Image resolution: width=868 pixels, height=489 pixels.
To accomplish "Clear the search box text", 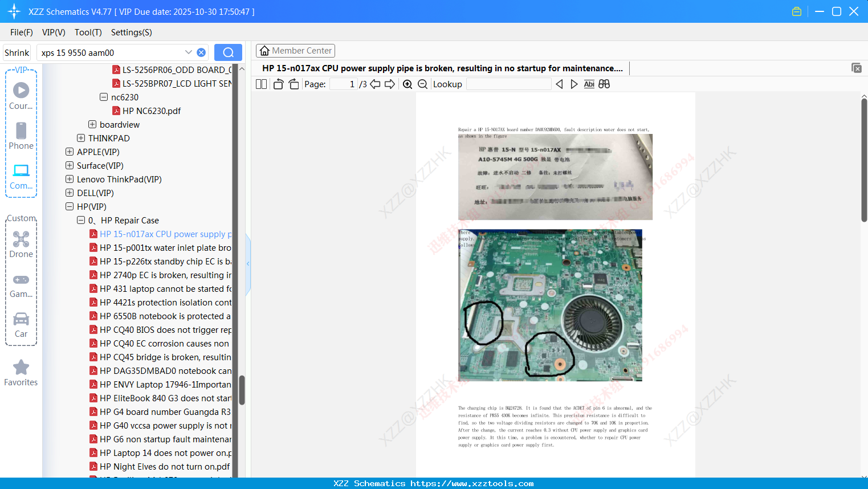I will (201, 52).
